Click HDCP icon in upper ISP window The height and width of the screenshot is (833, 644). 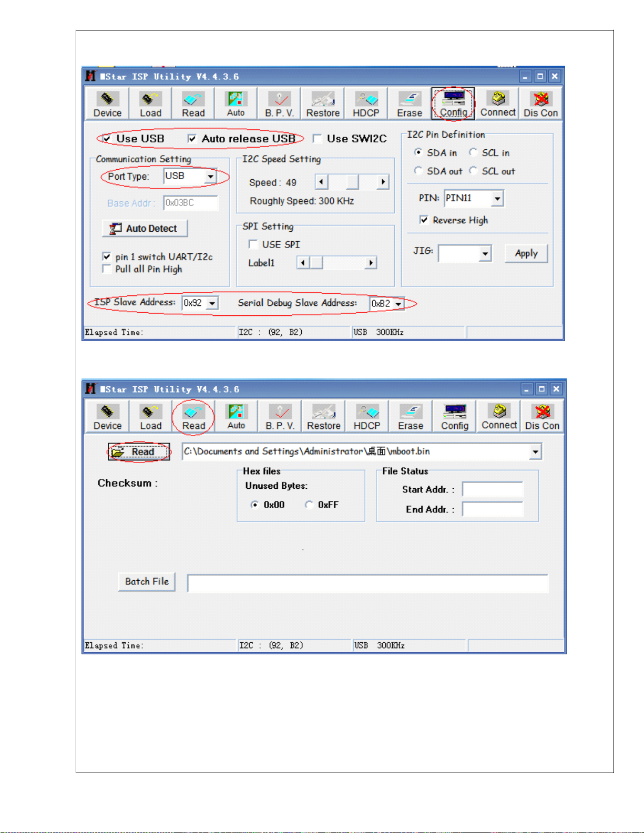pos(366,104)
